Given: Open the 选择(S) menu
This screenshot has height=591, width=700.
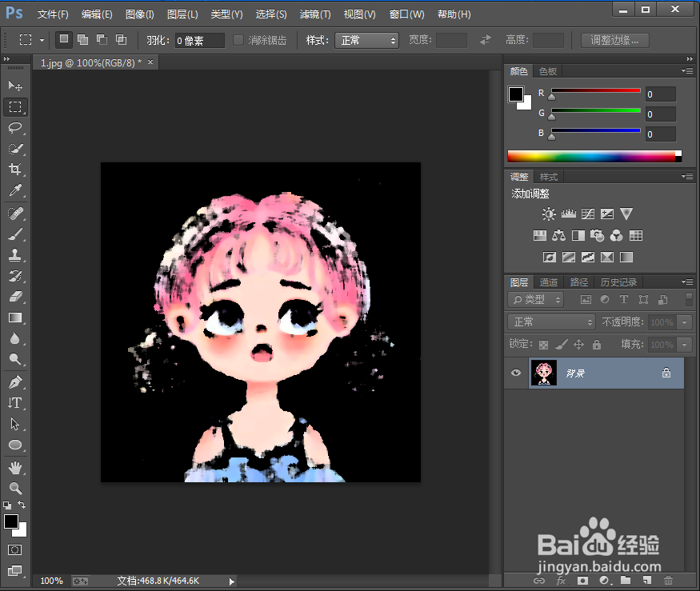Looking at the screenshot, I should coord(271,14).
